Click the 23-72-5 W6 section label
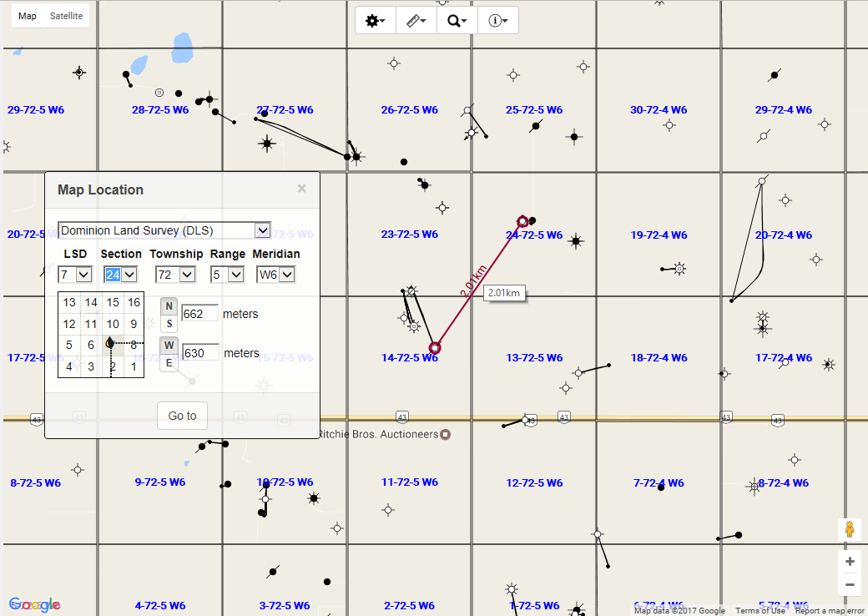This screenshot has height=616, width=868. [409, 234]
